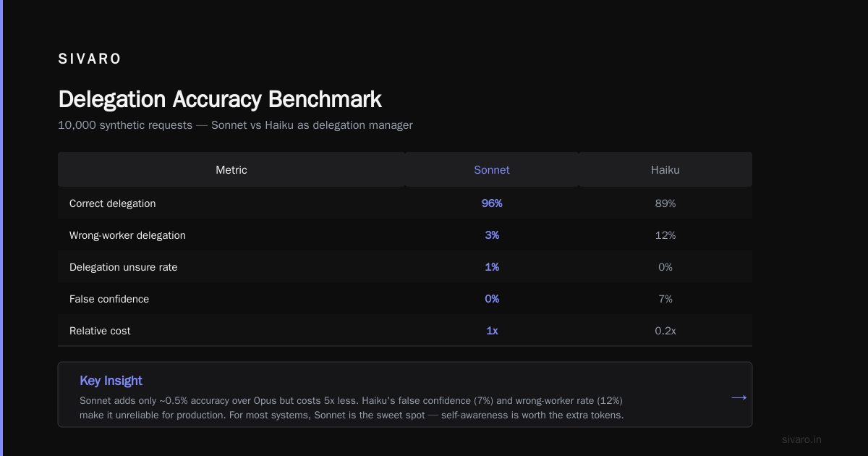
Task: Click the Wrong-worker delegation row label
Action: [x=127, y=235]
